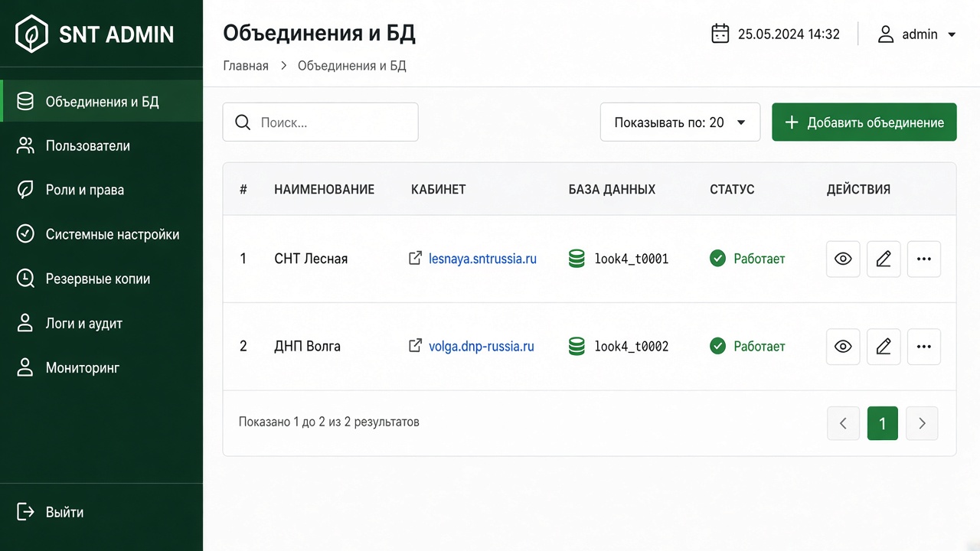Click the Главная breadcrumb link
This screenshot has width=980, height=551.
point(246,66)
